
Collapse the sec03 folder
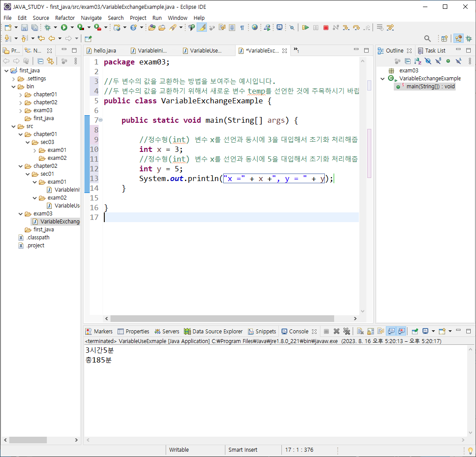pos(27,142)
